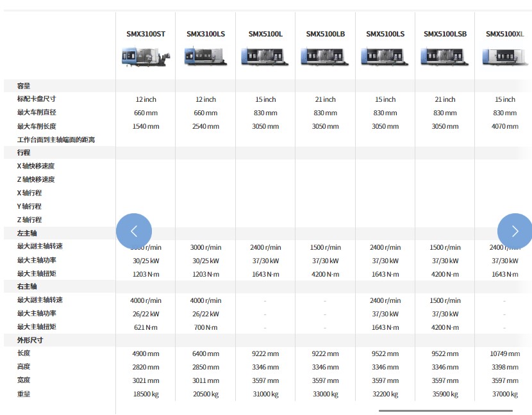This screenshot has width=532, height=415.
Task: Select the SMX3100ST model name
Action: click(146, 34)
